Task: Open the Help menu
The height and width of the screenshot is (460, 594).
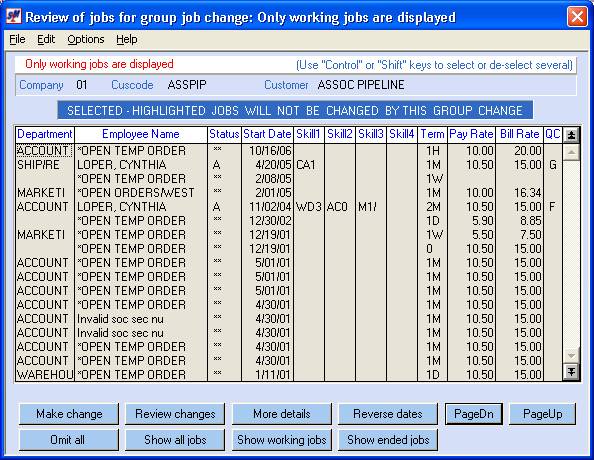Action: pos(127,39)
